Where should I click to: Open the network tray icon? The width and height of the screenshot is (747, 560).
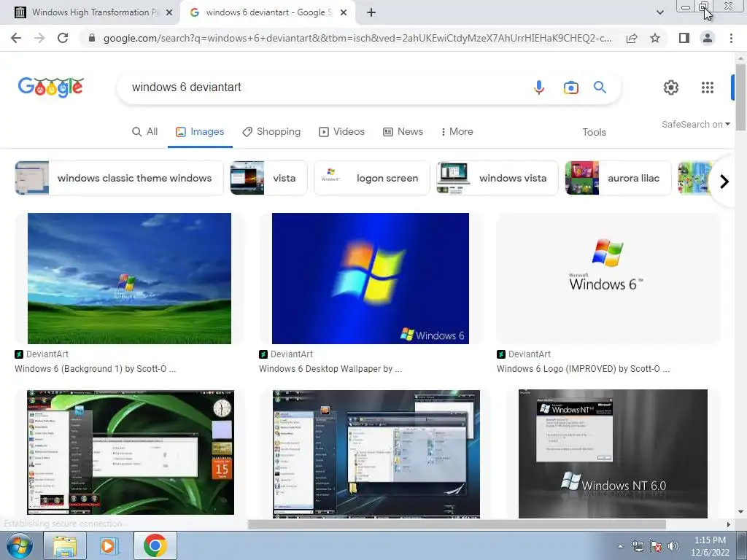[x=638, y=546]
